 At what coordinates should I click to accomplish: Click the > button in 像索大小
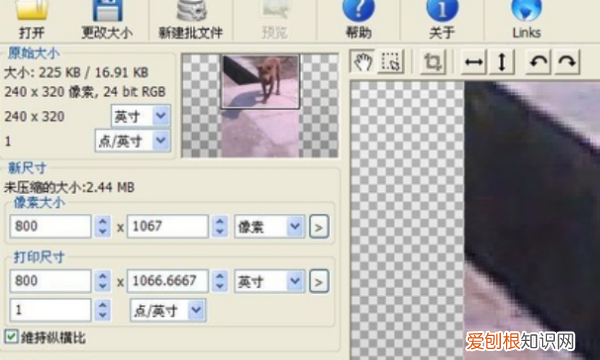coord(319,226)
